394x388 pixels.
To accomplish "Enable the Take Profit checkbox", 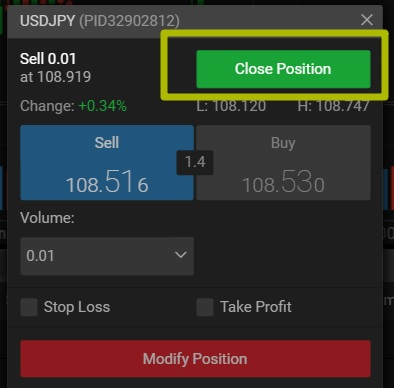I will [205, 307].
